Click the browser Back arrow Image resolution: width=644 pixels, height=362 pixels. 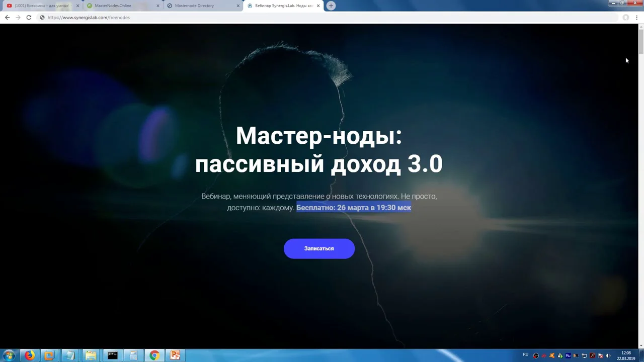(x=7, y=18)
